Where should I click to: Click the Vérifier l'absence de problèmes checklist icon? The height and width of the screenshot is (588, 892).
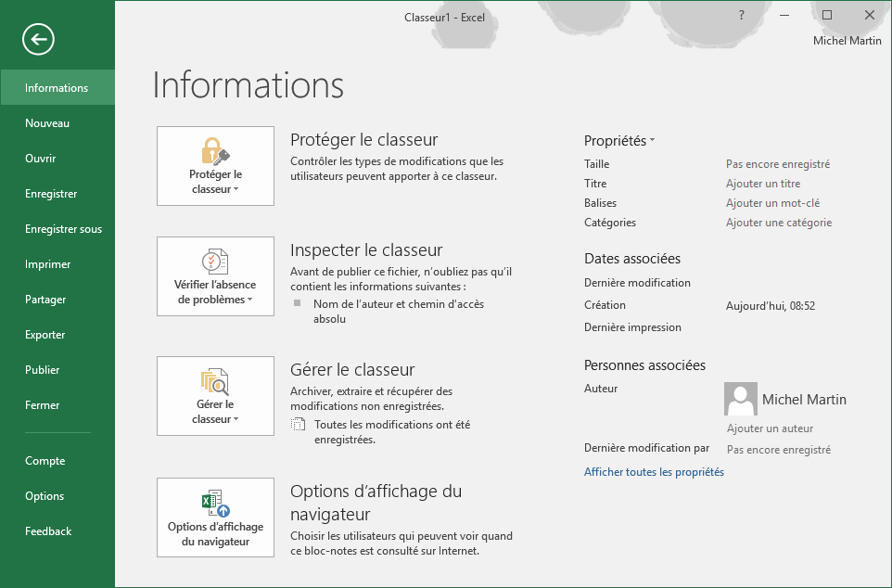pyautogui.click(x=215, y=261)
